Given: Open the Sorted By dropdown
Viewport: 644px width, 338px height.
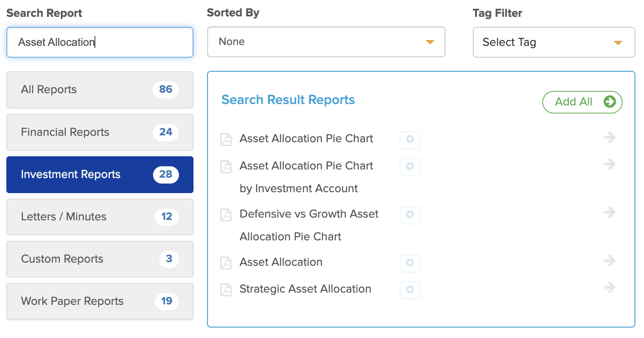Looking at the screenshot, I should 326,42.
